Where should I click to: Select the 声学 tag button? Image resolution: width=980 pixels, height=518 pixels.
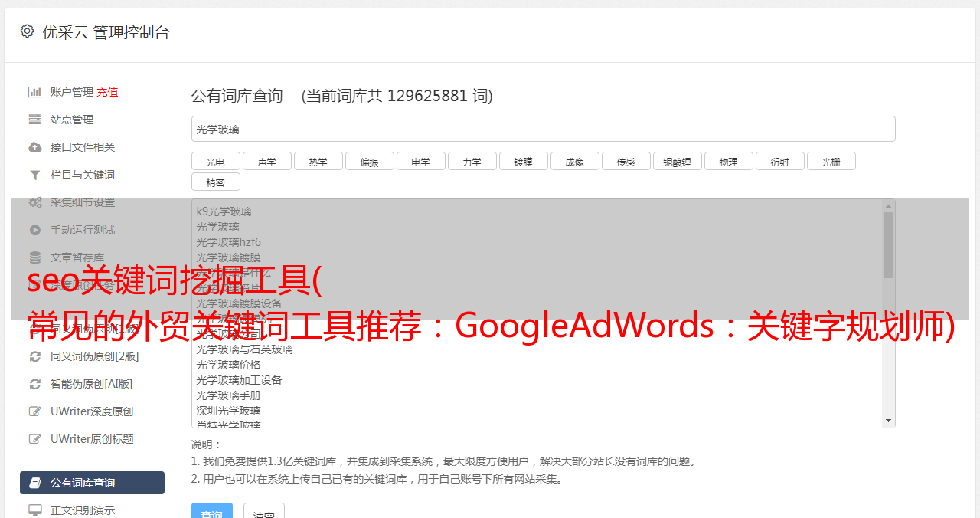[266, 161]
